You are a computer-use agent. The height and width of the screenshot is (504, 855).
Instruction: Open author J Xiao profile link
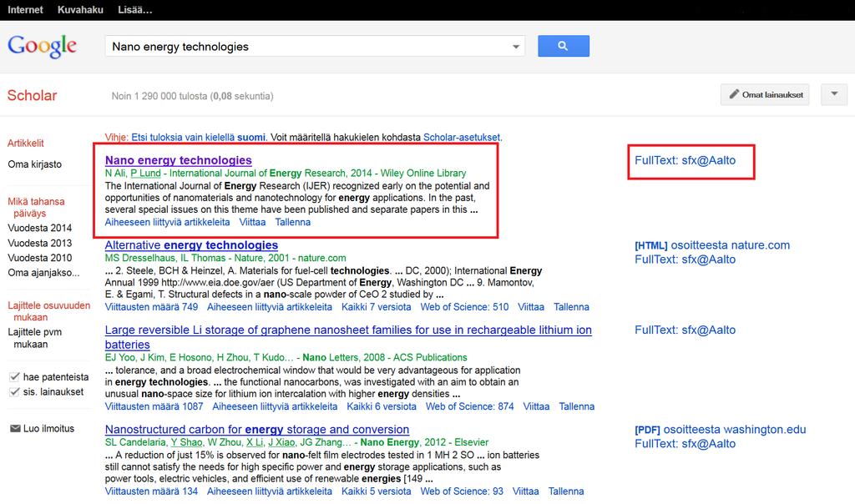click(281, 442)
